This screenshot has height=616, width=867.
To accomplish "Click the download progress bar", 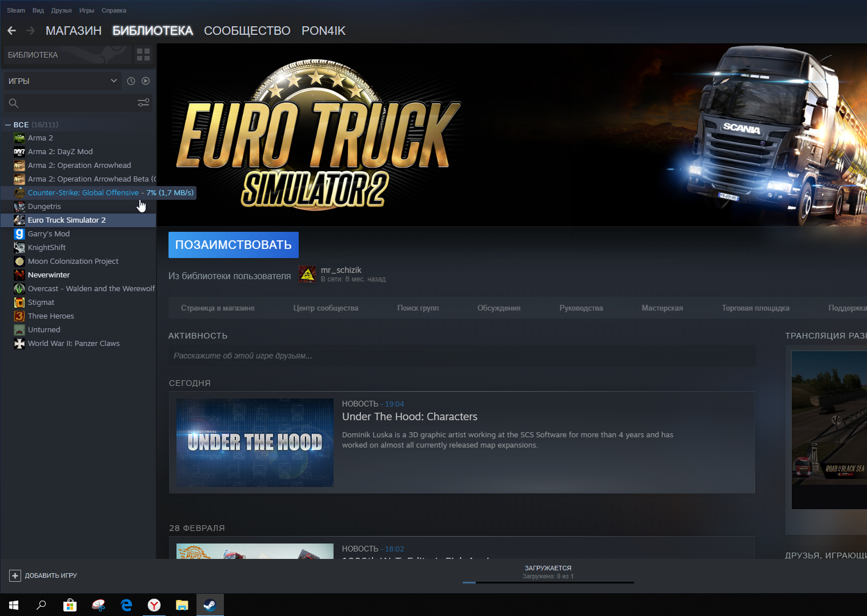I will pos(548,582).
